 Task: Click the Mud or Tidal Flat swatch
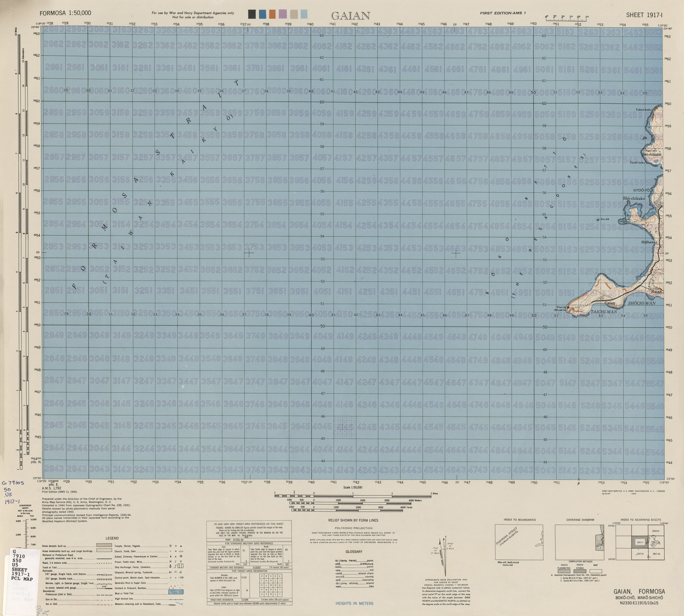(x=176, y=592)
